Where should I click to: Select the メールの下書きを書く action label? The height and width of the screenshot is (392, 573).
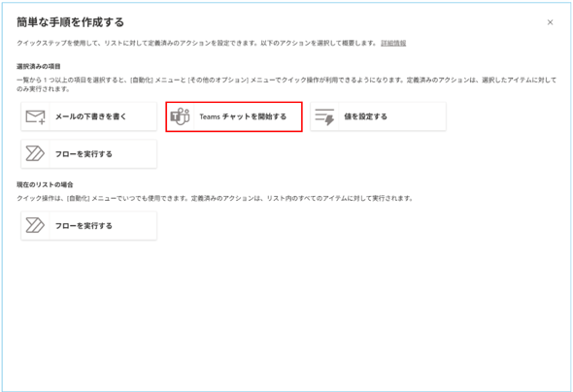click(x=90, y=116)
